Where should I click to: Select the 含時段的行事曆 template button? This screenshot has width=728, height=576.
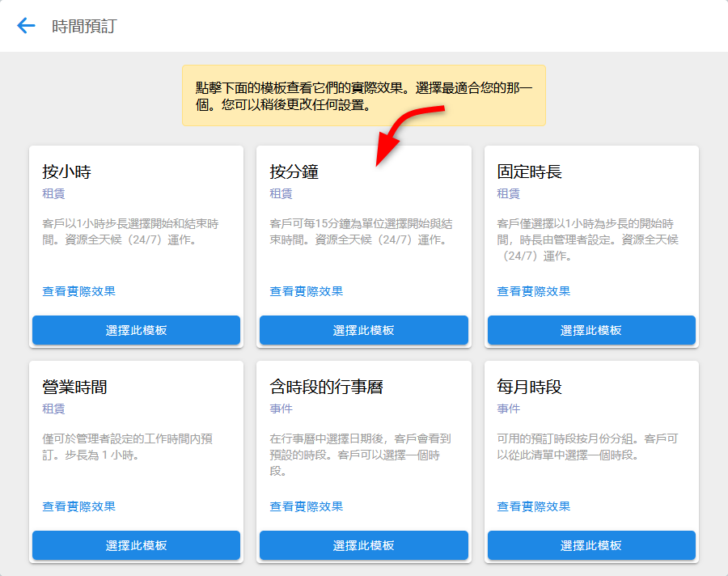[363, 545]
